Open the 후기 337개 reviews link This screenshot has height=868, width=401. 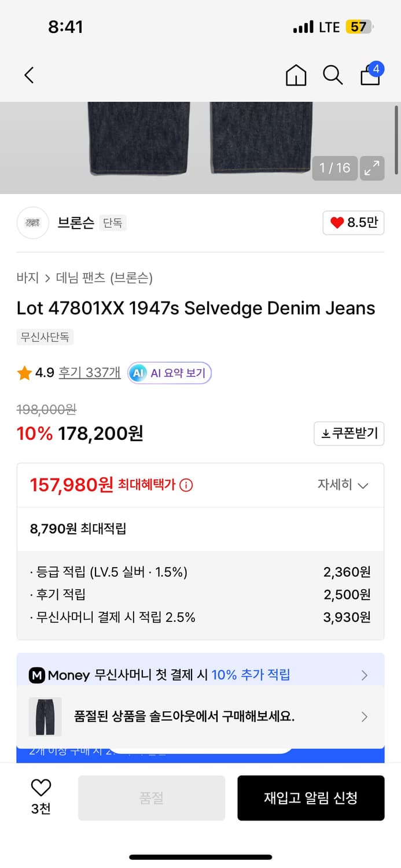pos(89,373)
